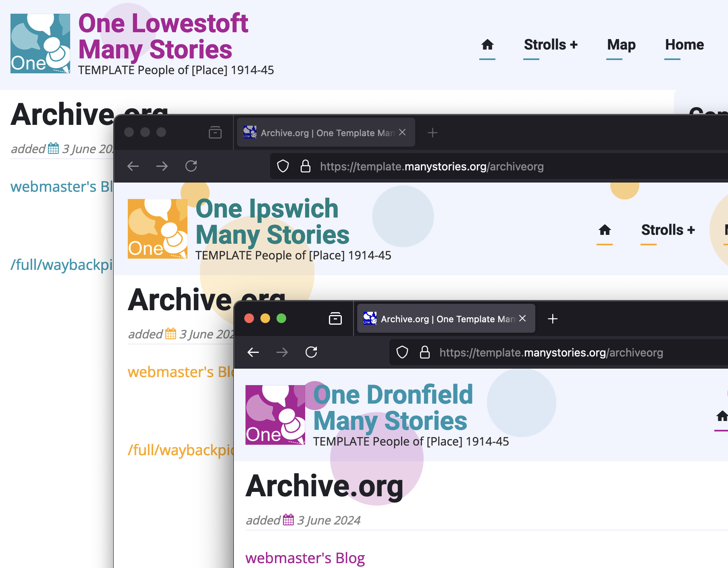Open the purple webmaster's Blog link

(305, 558)
